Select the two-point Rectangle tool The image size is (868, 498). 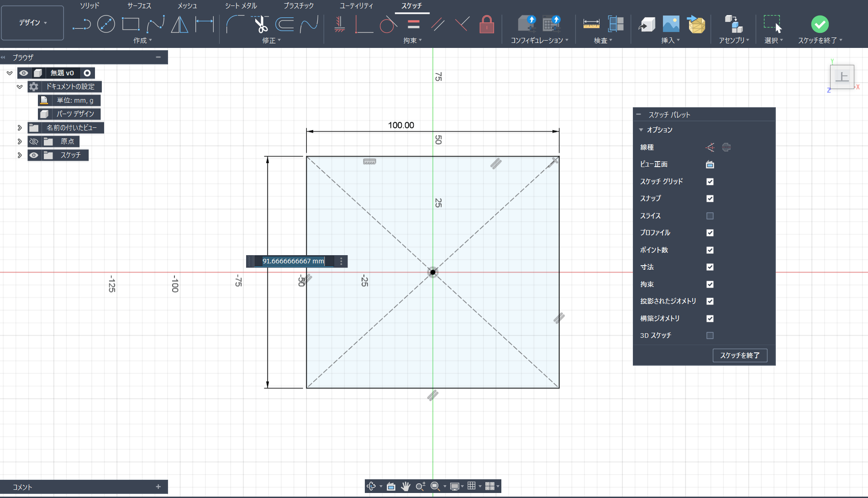(131, 24)
